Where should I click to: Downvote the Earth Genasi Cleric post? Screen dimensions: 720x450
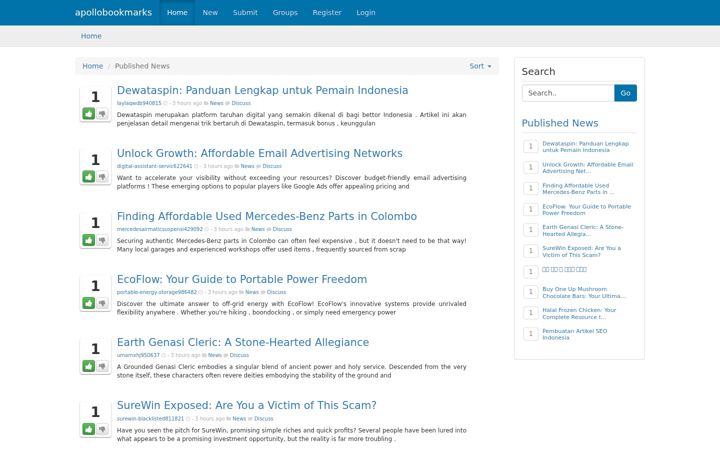102,366
